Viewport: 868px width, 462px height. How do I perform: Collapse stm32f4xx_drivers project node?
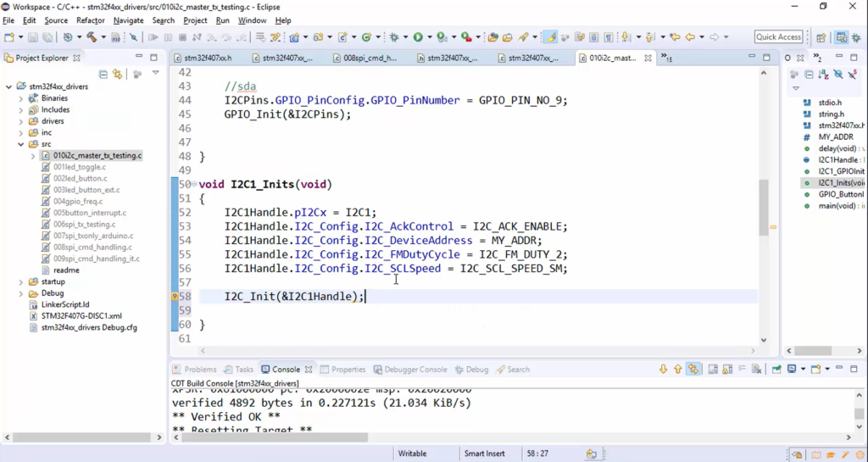[8, 86]
